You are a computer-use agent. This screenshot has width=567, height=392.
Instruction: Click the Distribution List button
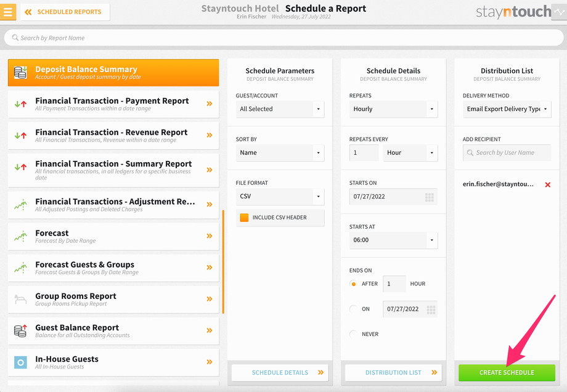393,372
